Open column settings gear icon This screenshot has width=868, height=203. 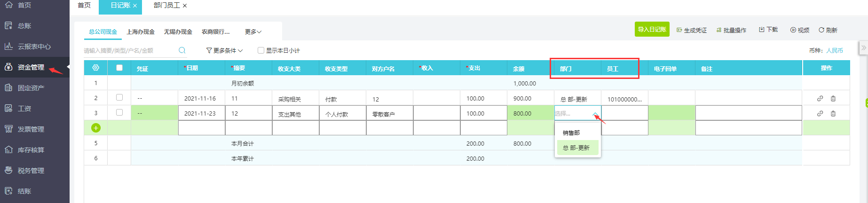tap(96, 68)
